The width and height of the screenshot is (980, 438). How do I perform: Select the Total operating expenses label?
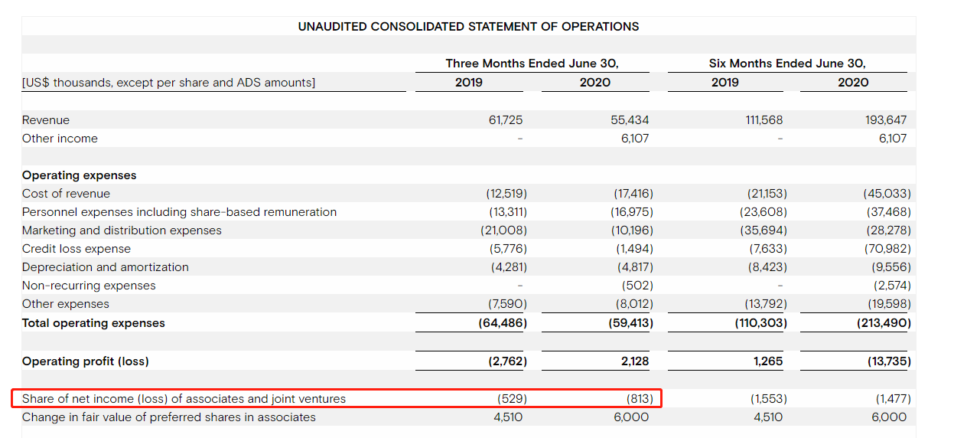[x=93, y=323]
